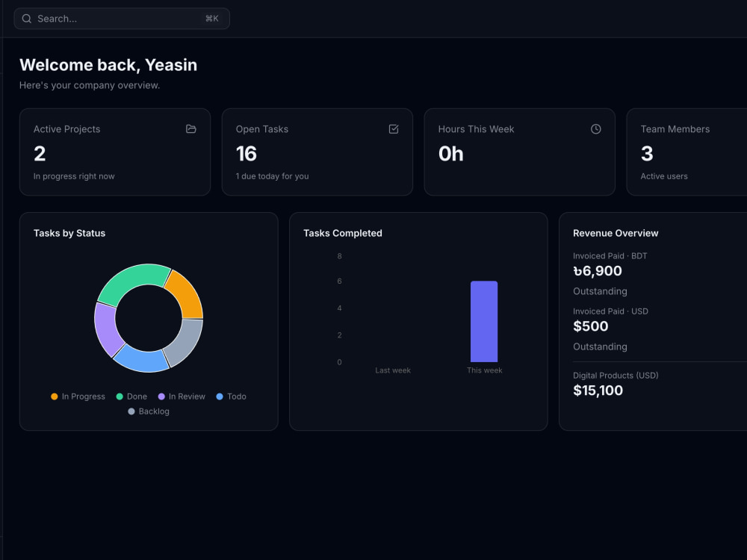Screen dimensions: 747x560
Task: Click the 'Backlog' legend label
Action: pos(154,411)
